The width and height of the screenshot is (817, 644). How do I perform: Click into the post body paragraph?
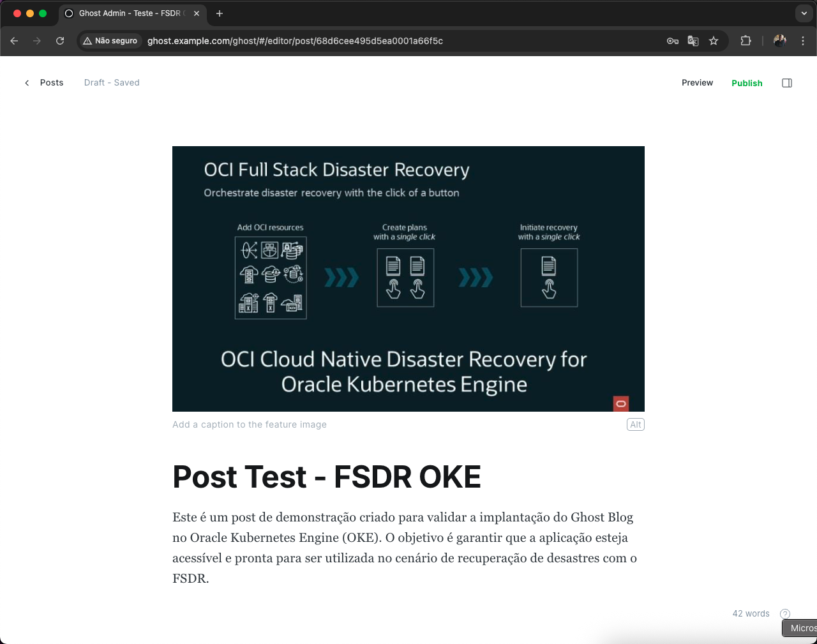pyautogui.click(x=405, y=548)
